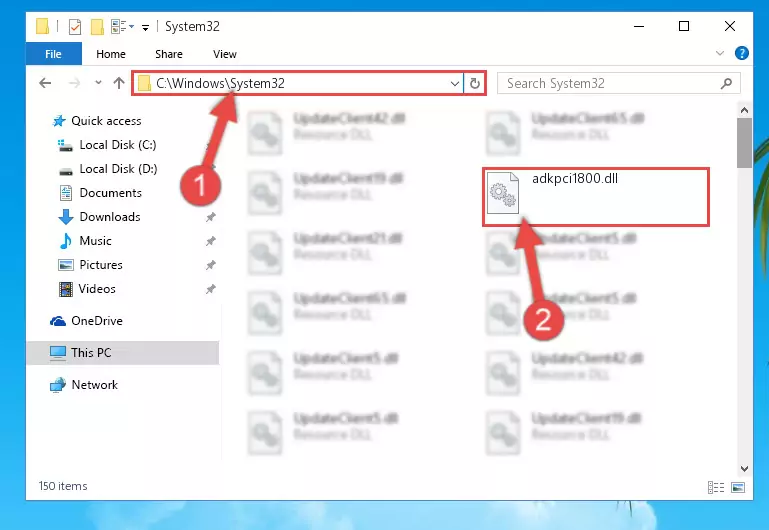Open Help with the question mark icon
The width and height of the screenshot is (769, 530).
[x=742, y=53]
